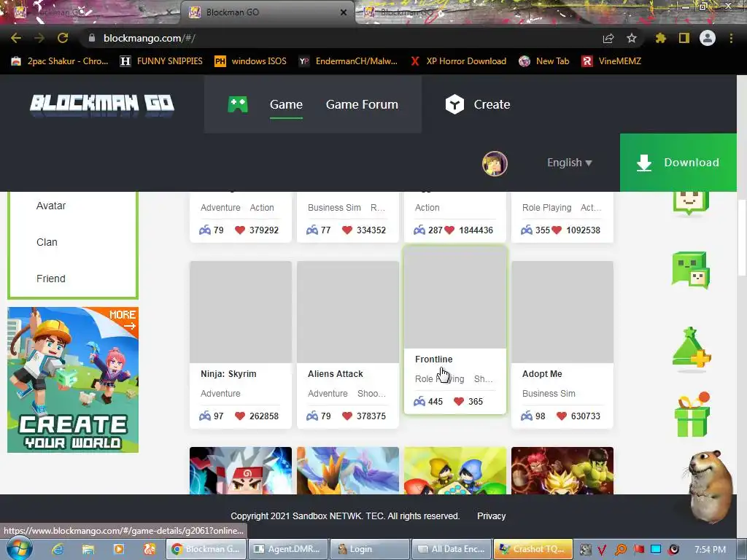Click the gamepad icon next to 445
The height and width of the screenshot is (560, 747).
[419, 402]
